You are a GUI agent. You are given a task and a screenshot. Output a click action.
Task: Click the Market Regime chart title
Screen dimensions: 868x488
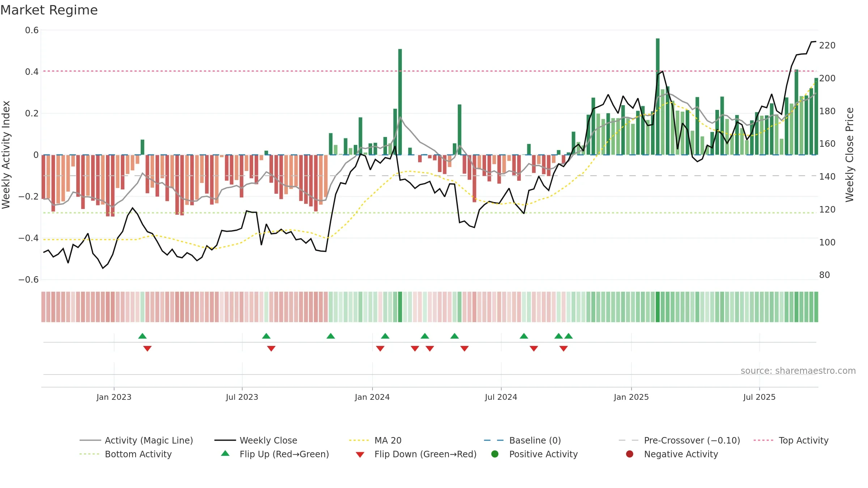49,10
